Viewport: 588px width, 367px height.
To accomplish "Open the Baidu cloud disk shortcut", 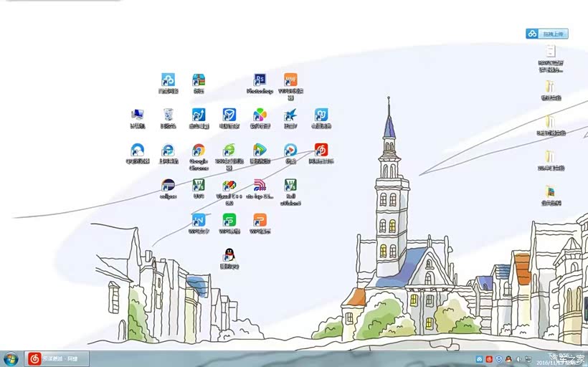I will point(168,80).
